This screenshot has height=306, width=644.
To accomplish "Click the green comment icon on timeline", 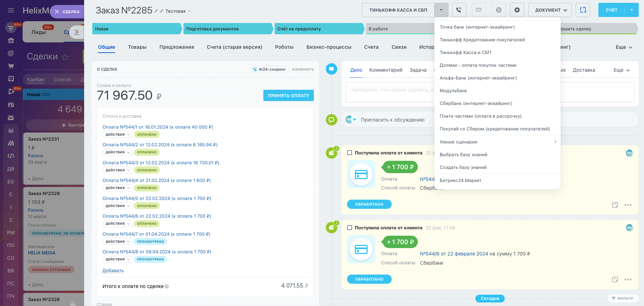I will (x=331, y=120).
